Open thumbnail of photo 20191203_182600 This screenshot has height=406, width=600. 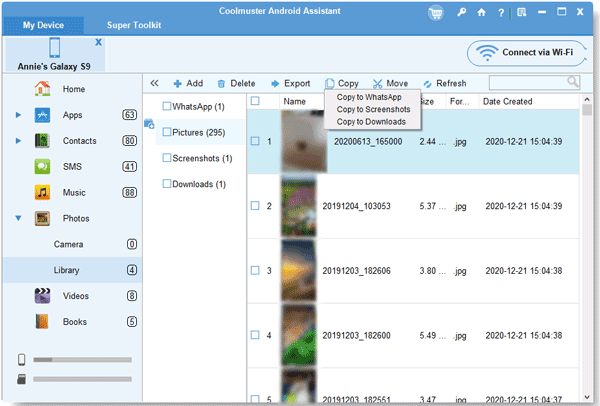pyautogui.click(x=299, y=335)
